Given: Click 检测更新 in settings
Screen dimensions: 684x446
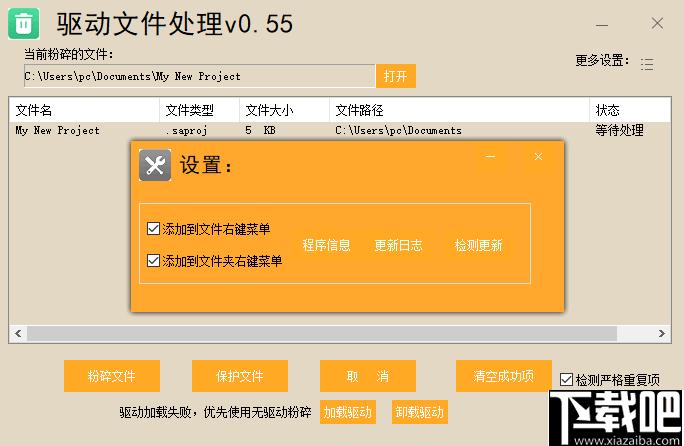Looking at the screenshot, I should [x=479, y=245].
